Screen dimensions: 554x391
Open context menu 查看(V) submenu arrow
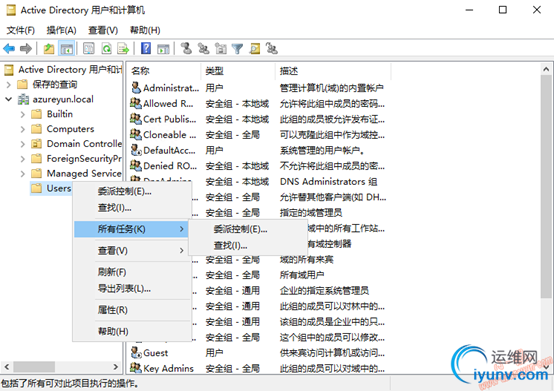pos(182,250)
